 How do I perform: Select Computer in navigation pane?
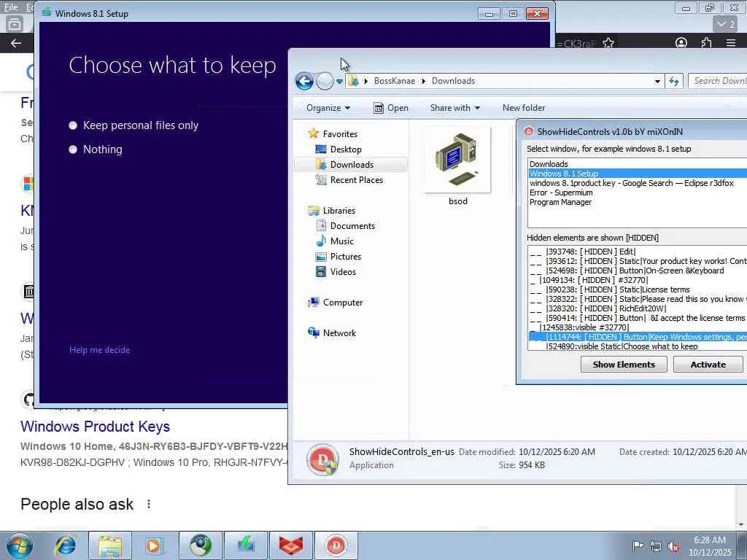point(336,303)
